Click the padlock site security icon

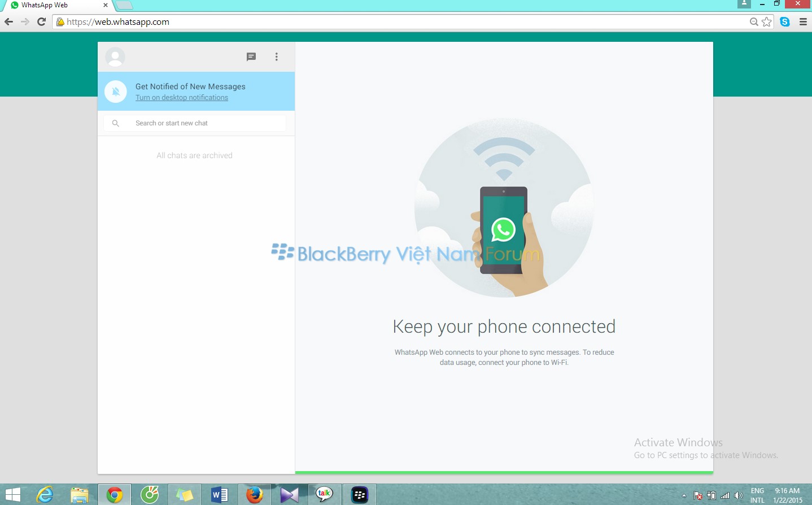(x=60, y=22)
